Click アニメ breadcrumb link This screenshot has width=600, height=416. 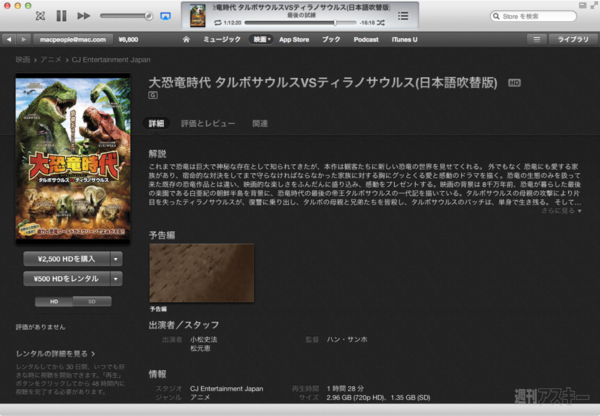[51, 60]
